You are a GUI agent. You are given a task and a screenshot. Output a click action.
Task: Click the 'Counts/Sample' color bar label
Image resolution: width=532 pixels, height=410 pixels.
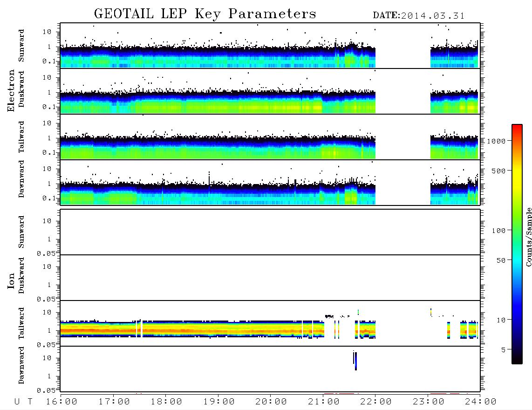[529, 237]
